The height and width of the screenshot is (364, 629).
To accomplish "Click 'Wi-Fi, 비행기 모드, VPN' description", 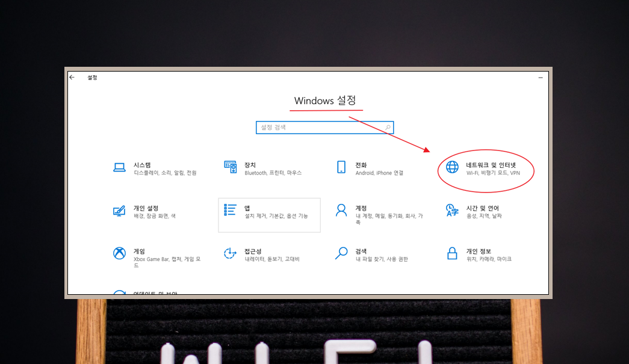I will pos(493,173).
